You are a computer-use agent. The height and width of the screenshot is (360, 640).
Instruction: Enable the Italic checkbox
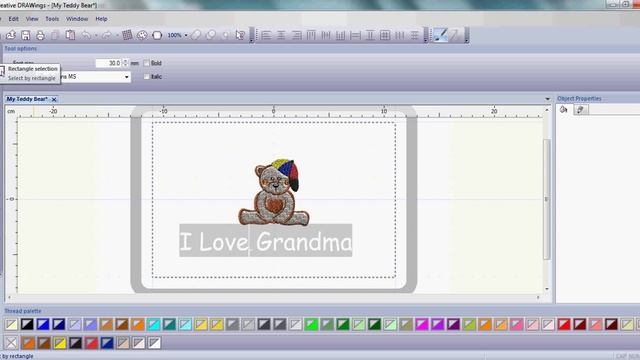147,77
